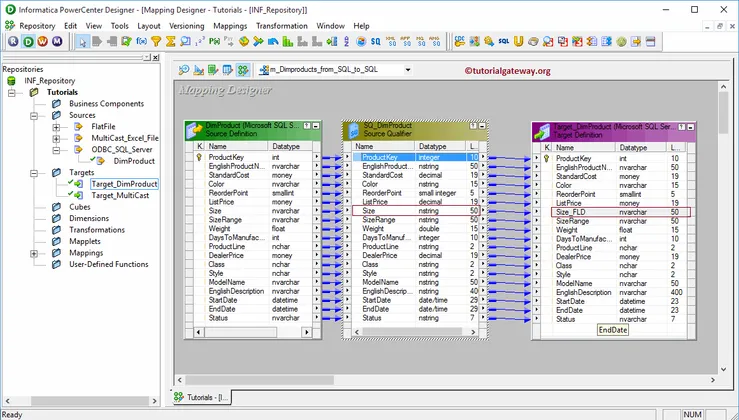
Task: Select the Sequence Generator 123 icon
Action: (x=200, y=41)
